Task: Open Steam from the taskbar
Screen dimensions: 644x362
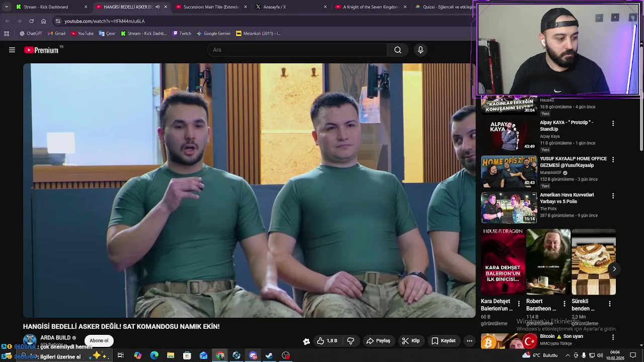Action: (x=269, y=355)
